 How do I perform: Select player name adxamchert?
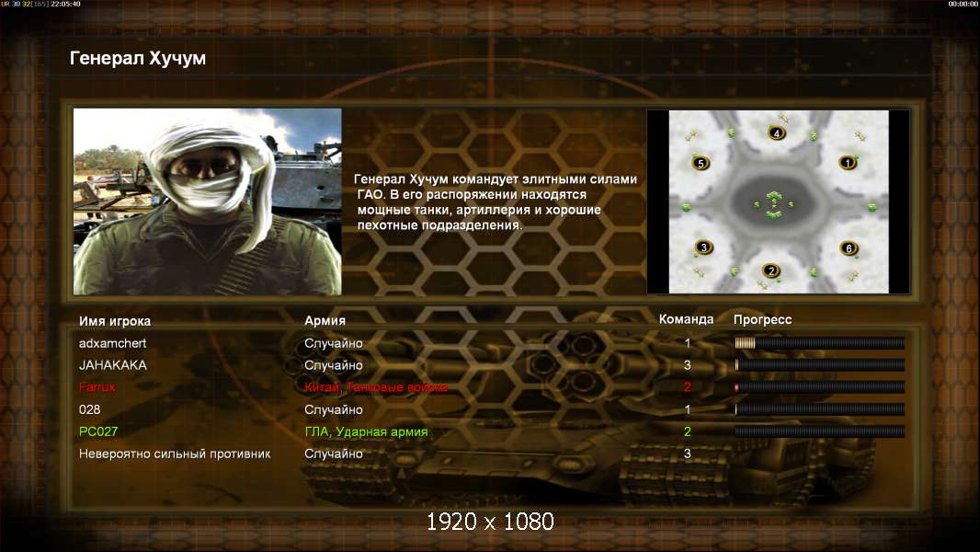pyautogui.click(x=112, y=343)
